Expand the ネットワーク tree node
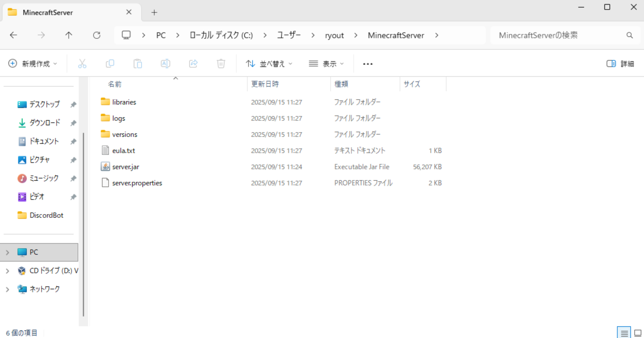Viewport: 644px width, 338px height. (7, 289)
